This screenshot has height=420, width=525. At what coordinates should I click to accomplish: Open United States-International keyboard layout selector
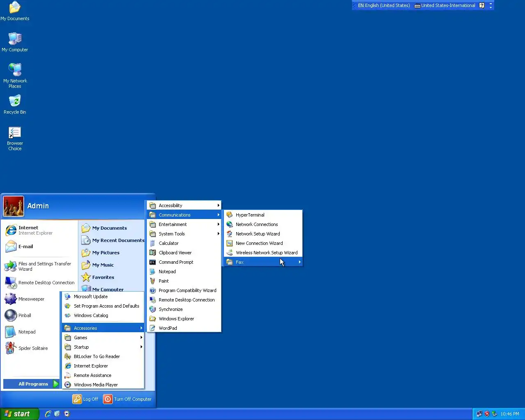tap(445, 5)
